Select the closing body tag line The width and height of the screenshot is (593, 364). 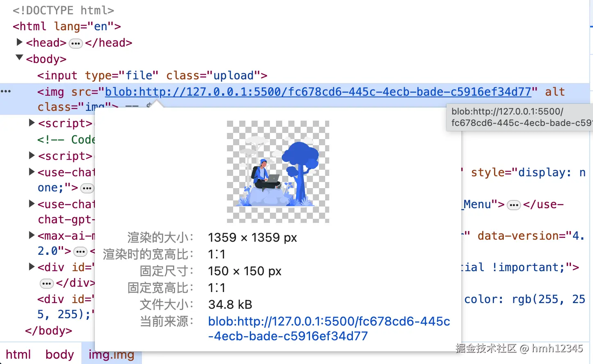coord(49,330)
